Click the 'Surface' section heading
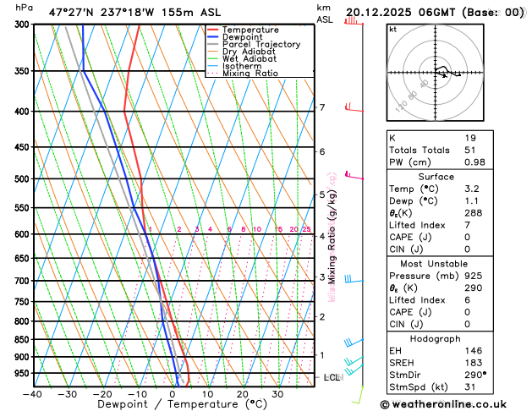This screenshot has width=532, height=411. pos(436,177)
